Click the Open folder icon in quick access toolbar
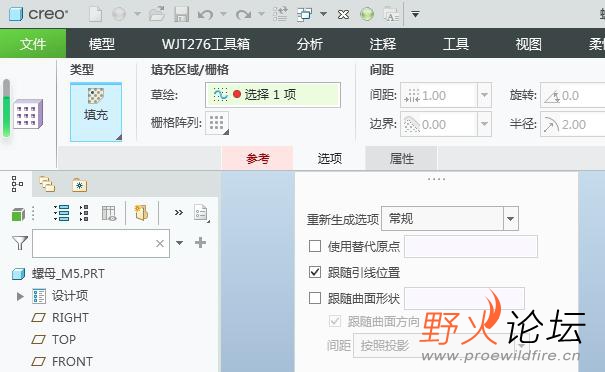This screenshot has height=372, width=605. click(157, 14)
